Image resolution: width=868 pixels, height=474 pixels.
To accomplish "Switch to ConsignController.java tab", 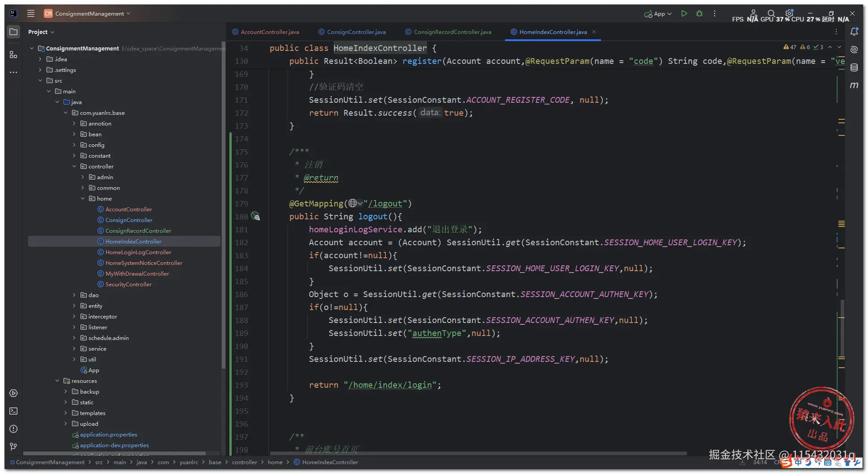I will 352,32.
